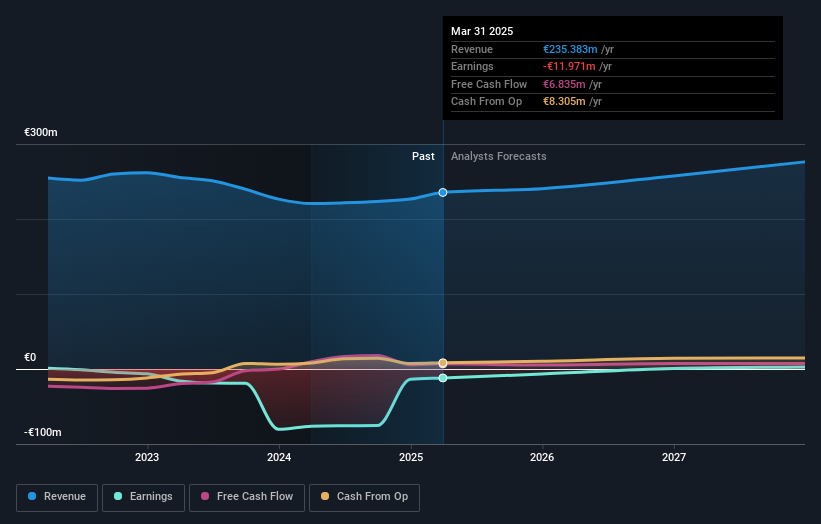
Task: Select the Earnings data point marker
Action: pyautogui.click(x=443, y=378)
